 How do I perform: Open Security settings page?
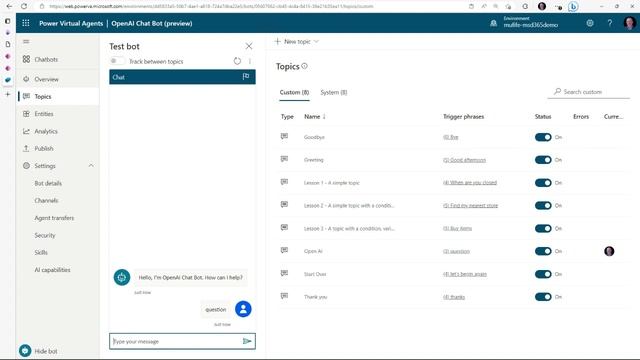[x=45, y=235]
